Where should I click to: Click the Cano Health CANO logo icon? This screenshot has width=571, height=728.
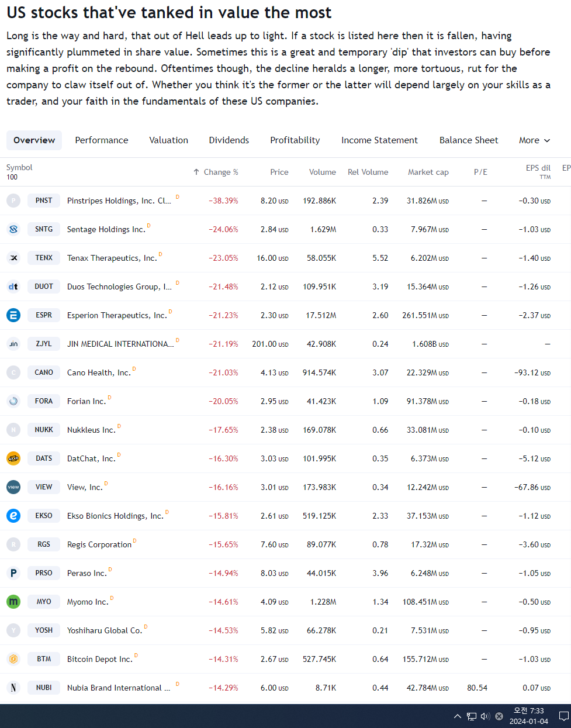(13, 372)
